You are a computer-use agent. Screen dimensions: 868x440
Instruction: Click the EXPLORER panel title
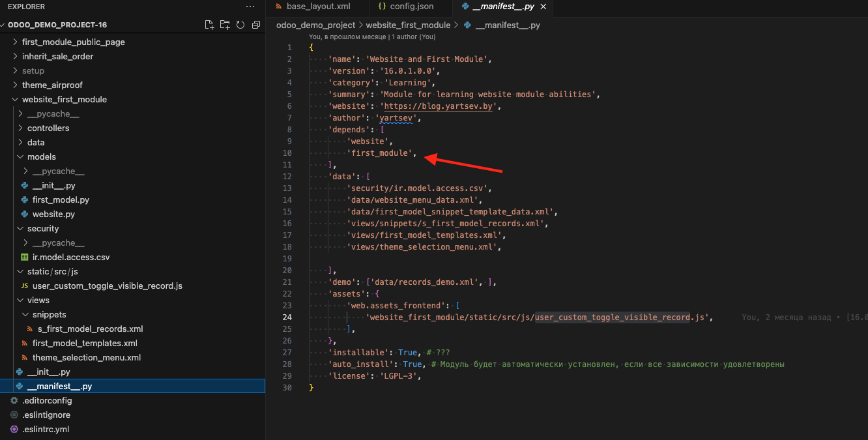pyautogui.click(x=27, y=7)
